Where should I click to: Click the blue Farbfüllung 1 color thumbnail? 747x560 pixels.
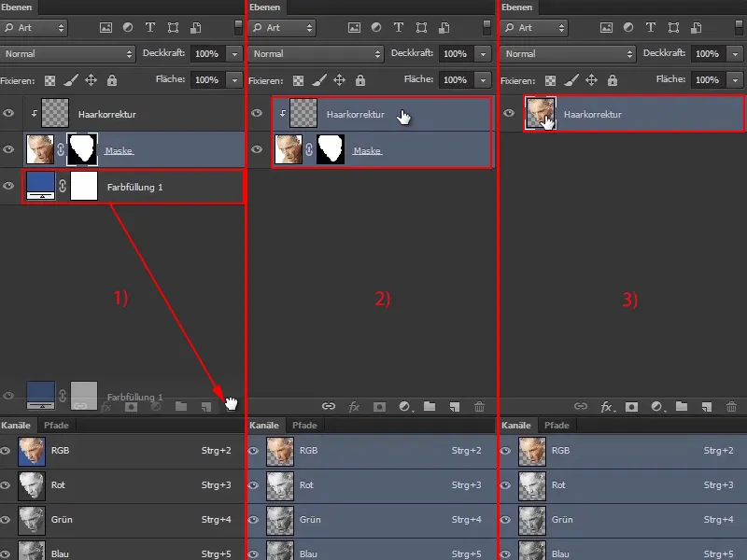pos(40,186)
